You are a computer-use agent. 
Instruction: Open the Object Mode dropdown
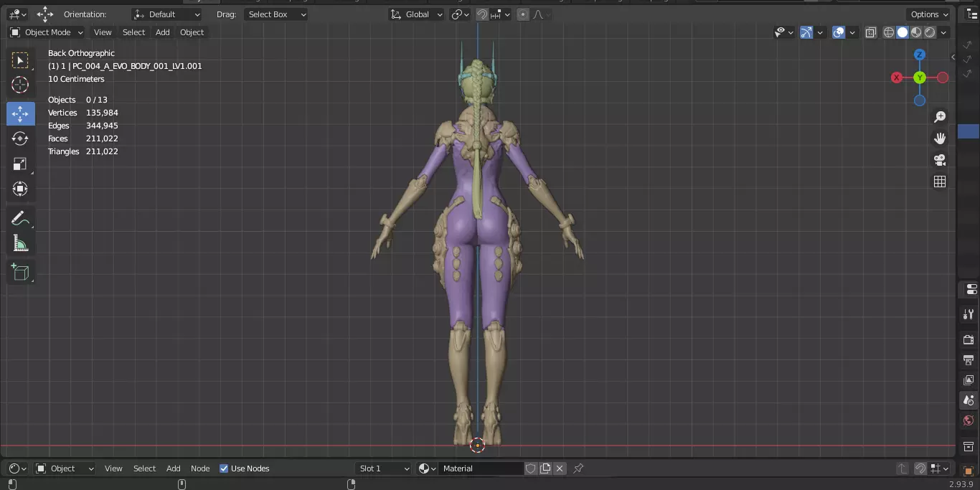pyautogui.click(x=47, y=32)
